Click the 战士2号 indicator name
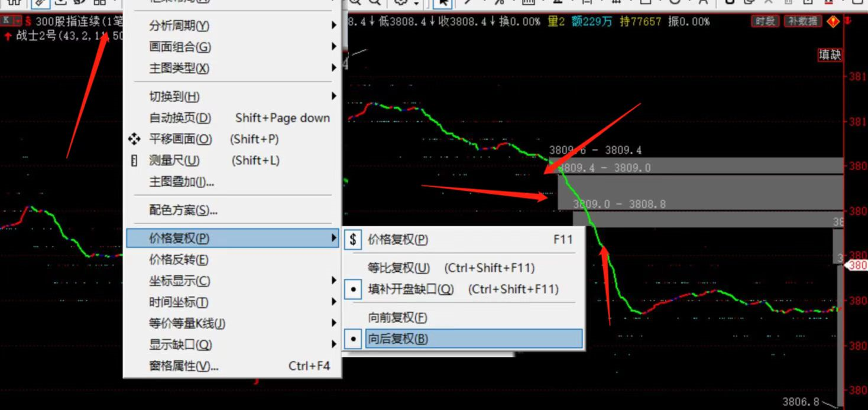 point(35,36)
